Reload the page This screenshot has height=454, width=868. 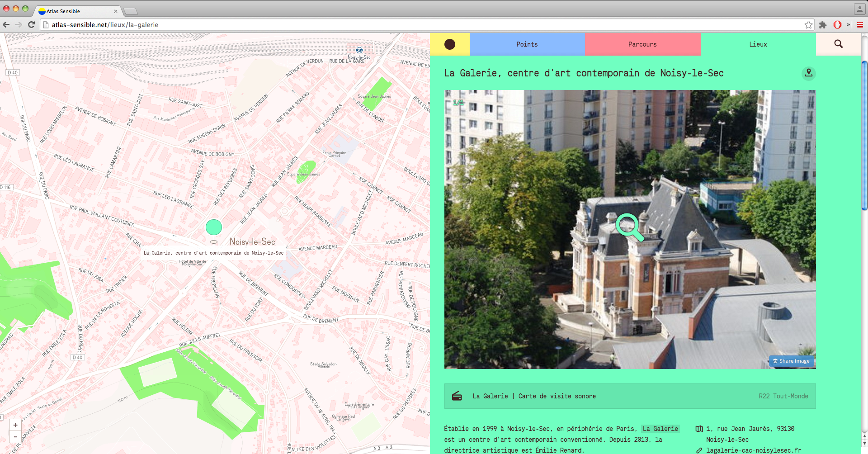pyautogui.click(x=31, y=24)
